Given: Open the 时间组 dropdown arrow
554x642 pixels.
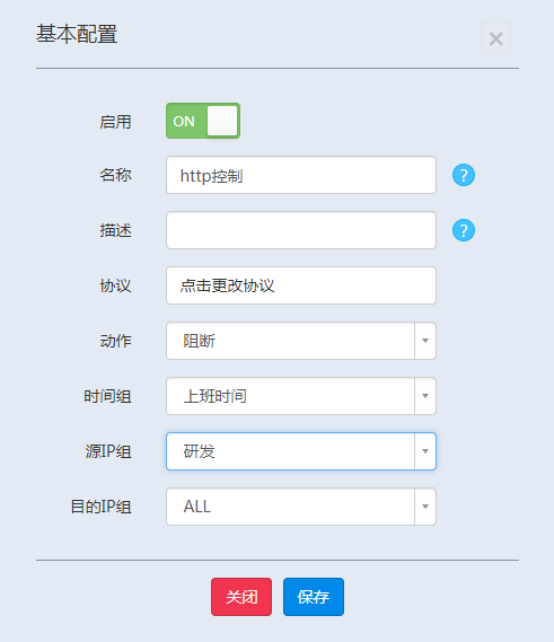Looking at the screenshot, I should [425, 396].
